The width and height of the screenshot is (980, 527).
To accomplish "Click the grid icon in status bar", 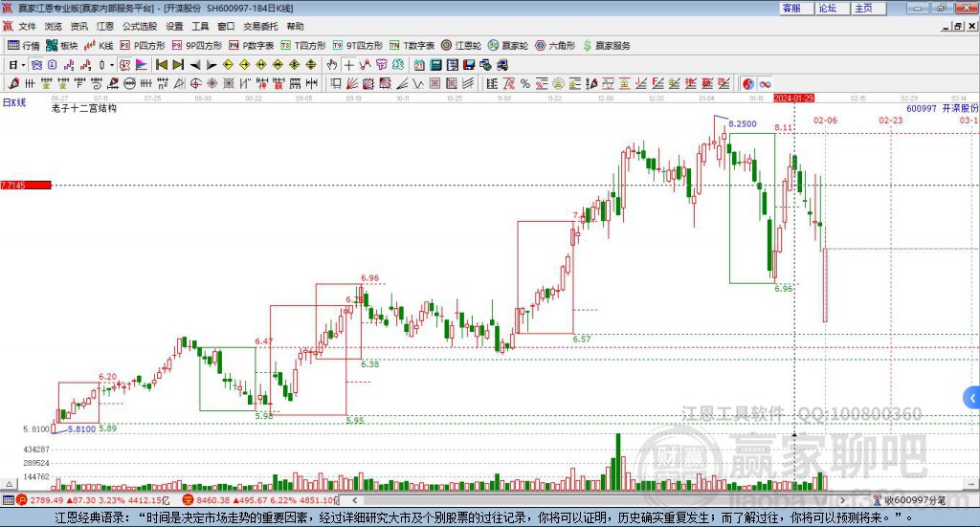I will tap(8, 500).
